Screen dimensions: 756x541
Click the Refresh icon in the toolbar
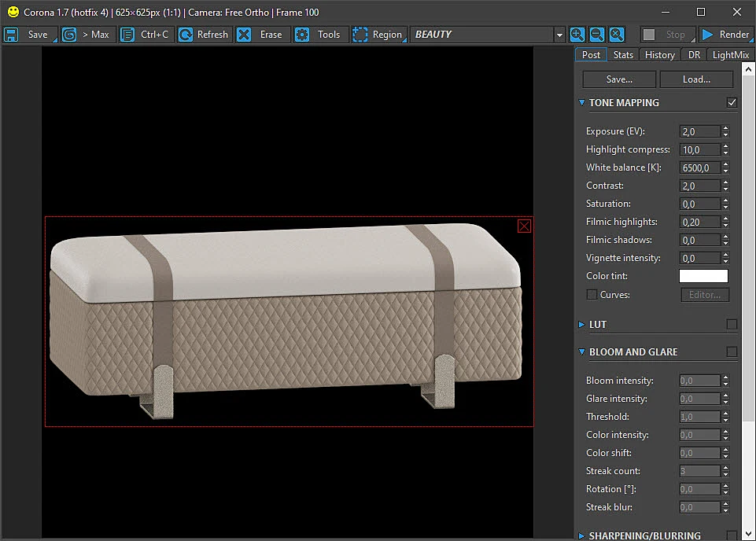coord(186,35)
